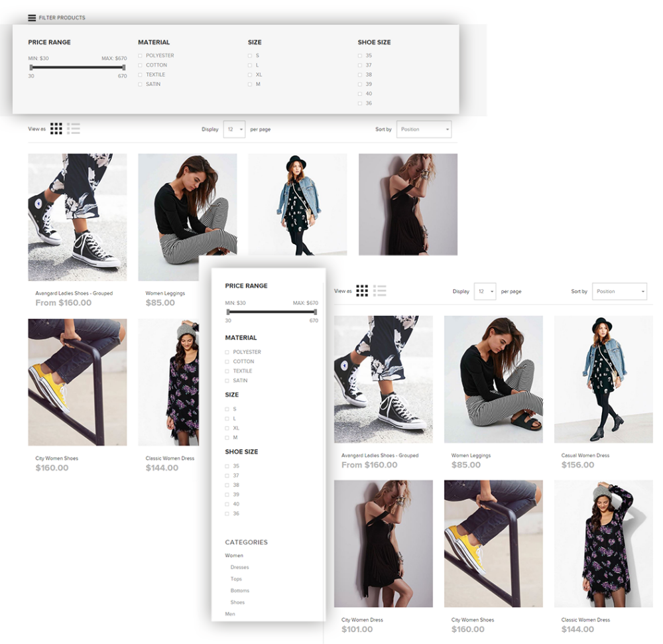Click the Filter Products hamburger icon

(32, 17)
